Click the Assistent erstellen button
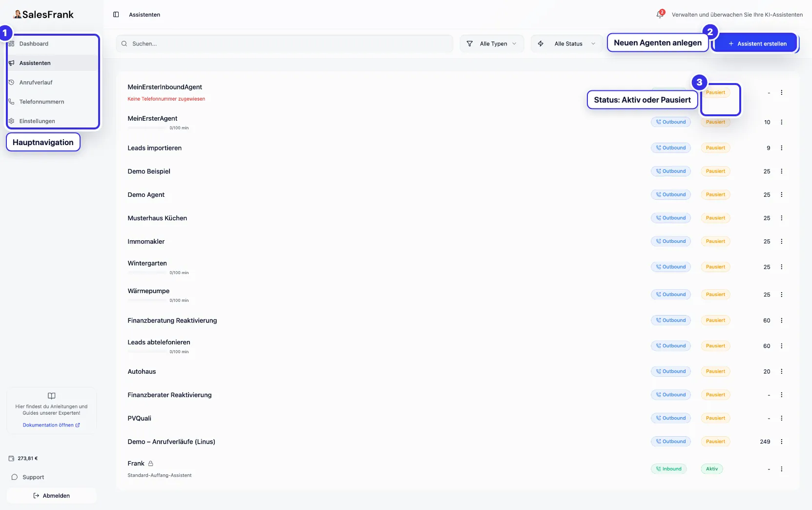The height and width of the screenshot is (510, 812). [x=757, y=43]
